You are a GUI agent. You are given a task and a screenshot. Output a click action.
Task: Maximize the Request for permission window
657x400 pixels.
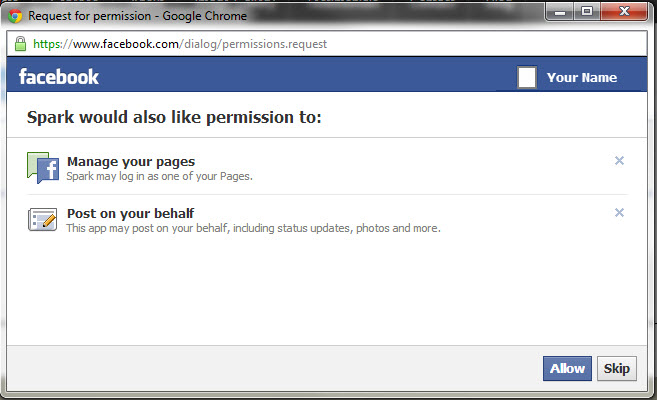point(587,12)
